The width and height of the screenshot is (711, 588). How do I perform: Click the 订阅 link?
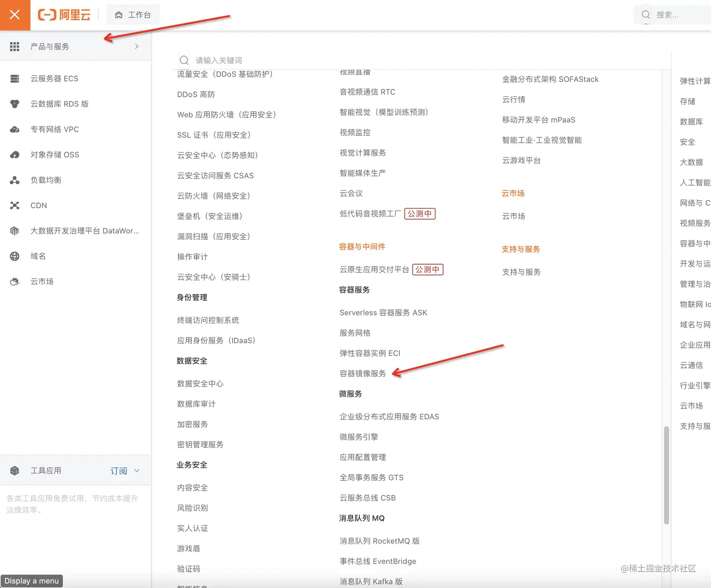pos(118,470)
